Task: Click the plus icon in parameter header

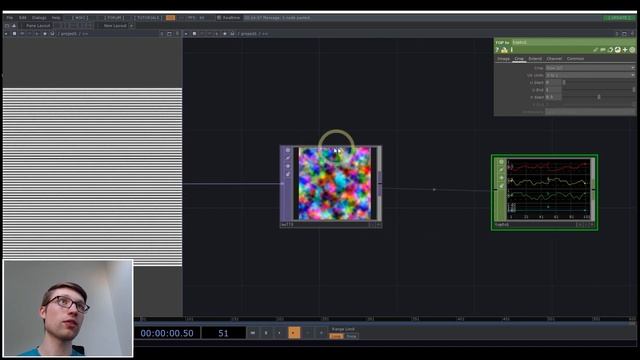Action: 625,50
